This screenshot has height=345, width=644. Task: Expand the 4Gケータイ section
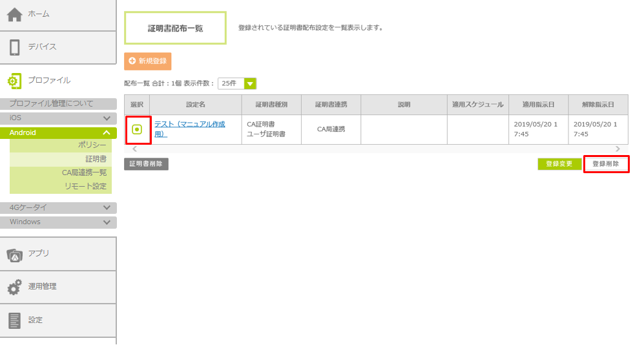107,208
